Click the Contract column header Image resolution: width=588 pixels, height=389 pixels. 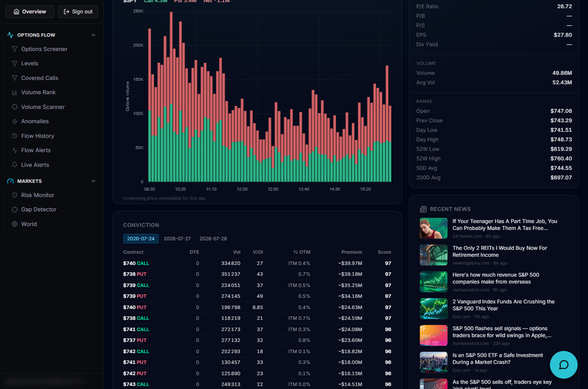(133, 252)
